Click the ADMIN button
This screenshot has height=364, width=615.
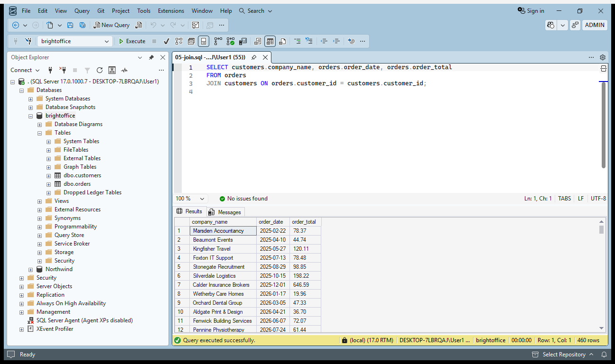(595, 25)
